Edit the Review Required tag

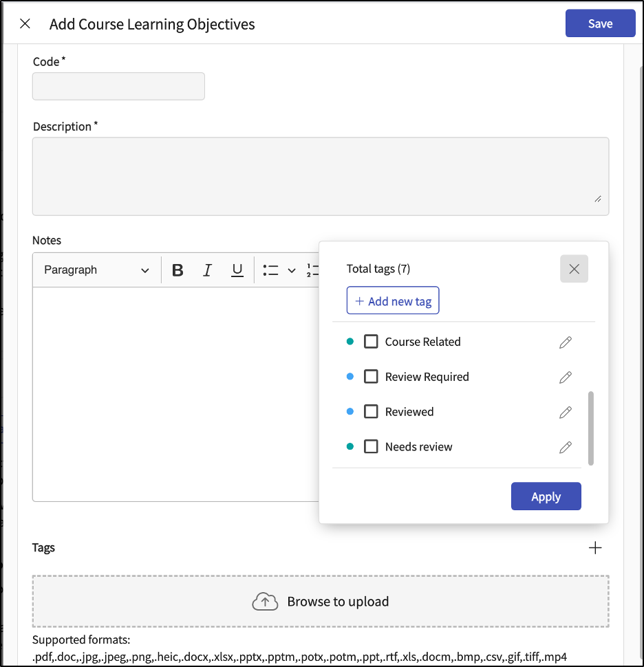(566, 378)
